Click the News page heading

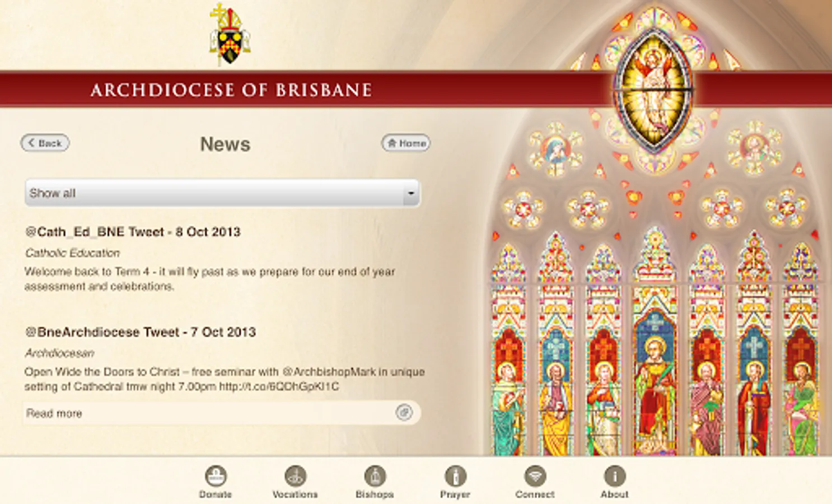tap(225, 144)
